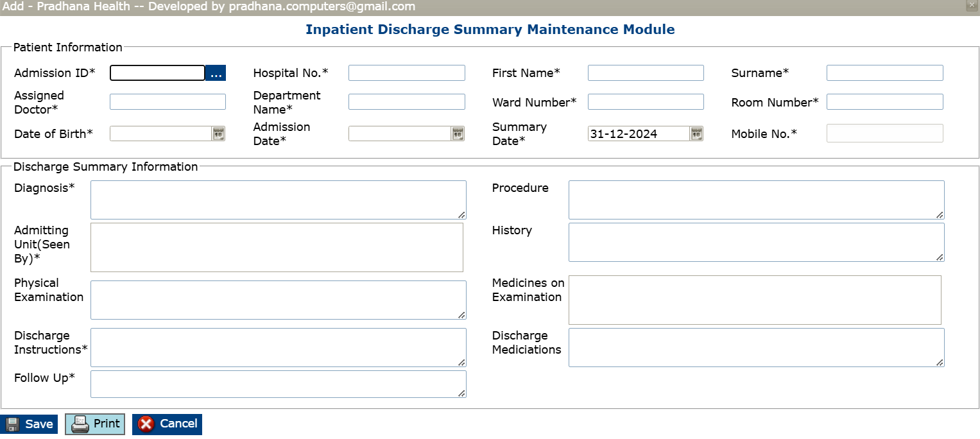Open the Admission Date calendar picker
This screenshot has height=439, width=980.
click(458, 133)
